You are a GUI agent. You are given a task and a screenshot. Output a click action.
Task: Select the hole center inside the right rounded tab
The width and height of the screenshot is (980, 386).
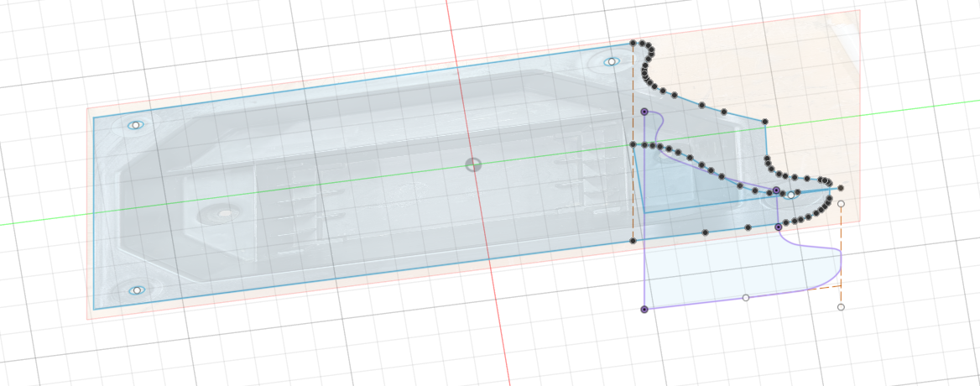(x=790, y=195)
